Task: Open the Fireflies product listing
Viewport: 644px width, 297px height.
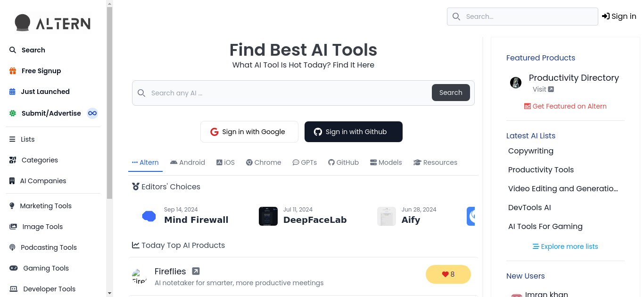Action: coord(170,272)
